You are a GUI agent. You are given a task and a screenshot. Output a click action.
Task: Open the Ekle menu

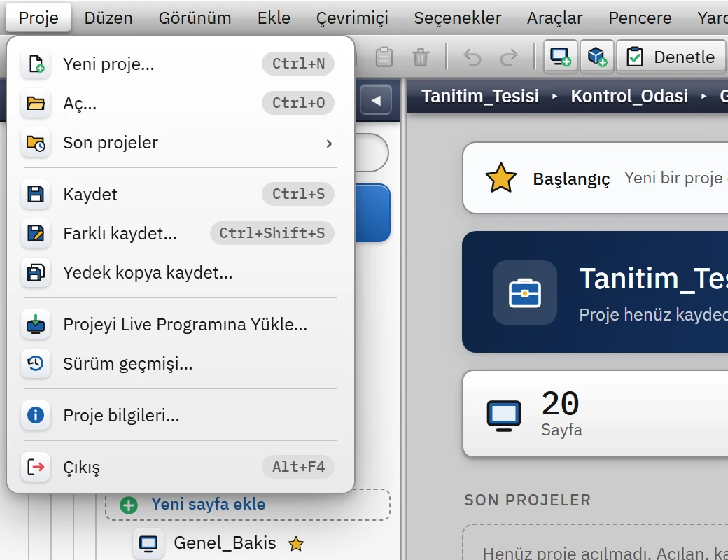pyautogui.click(x=274, y=18)
